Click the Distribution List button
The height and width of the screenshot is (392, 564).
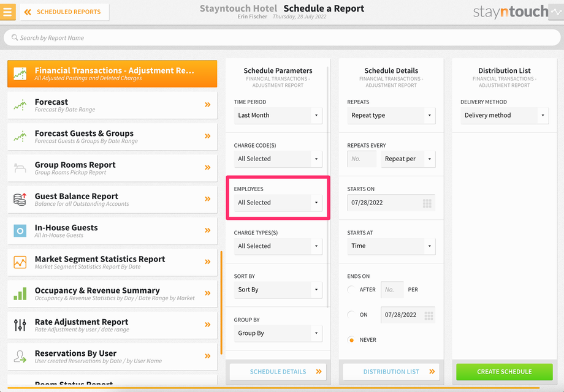tap(391, 372)
